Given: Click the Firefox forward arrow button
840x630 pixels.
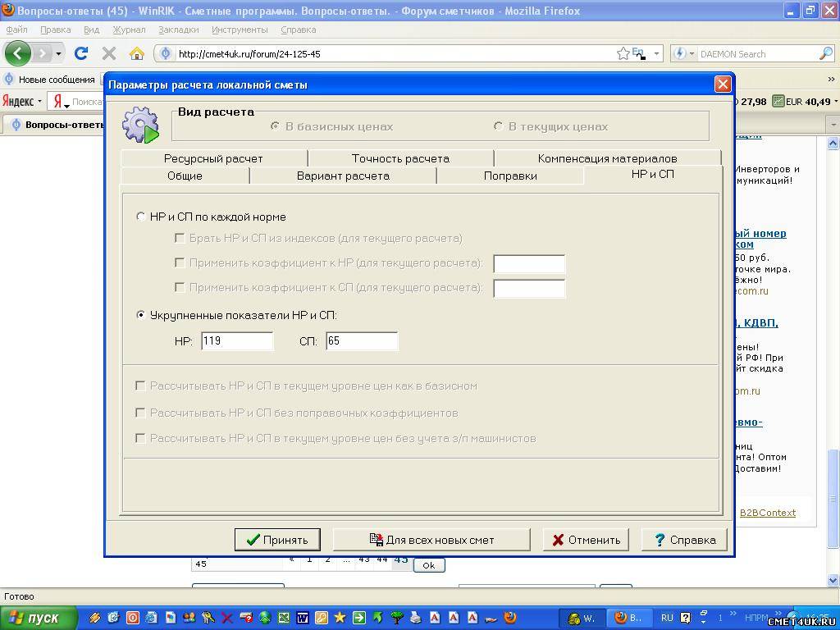Looking at the screenshot, I should pyautogui.click(x=41, y=53).
